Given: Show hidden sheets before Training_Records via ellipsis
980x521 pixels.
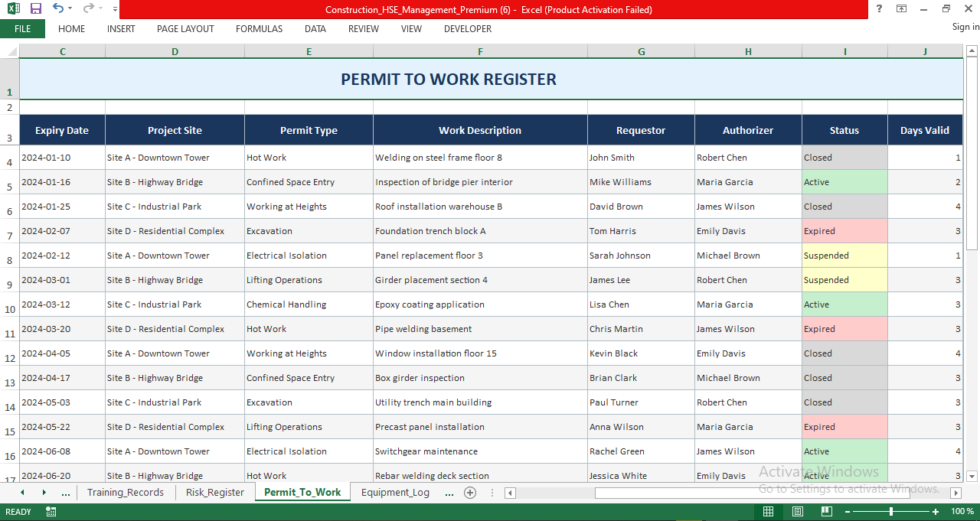Looking at the screenshot, I should pos(65,493).
